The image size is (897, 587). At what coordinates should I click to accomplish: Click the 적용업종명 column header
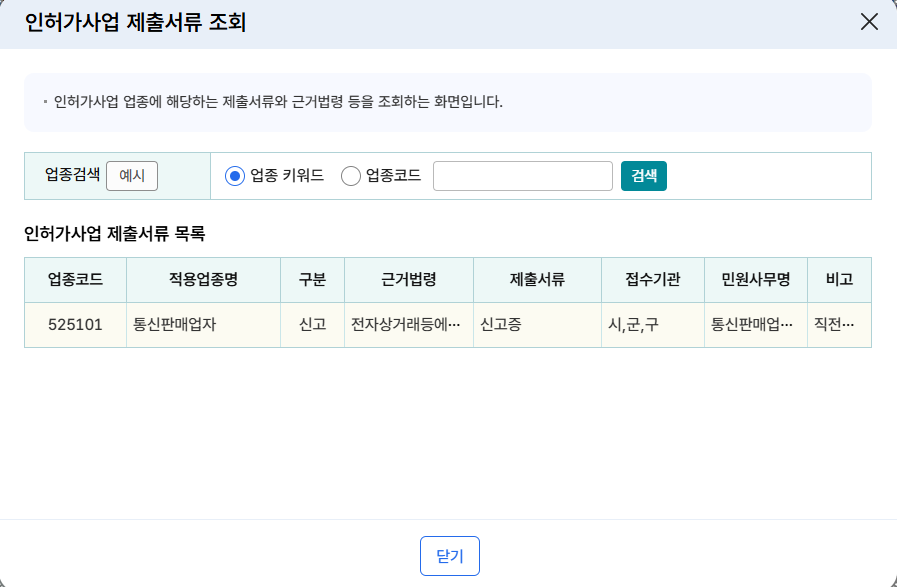point(203,279)
